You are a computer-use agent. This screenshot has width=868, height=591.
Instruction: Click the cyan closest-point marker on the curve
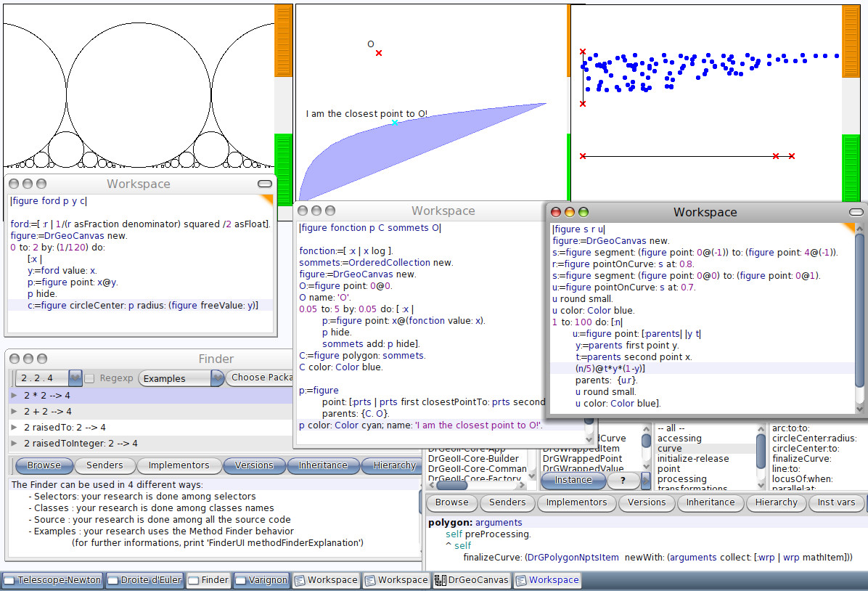click(395, 123)
